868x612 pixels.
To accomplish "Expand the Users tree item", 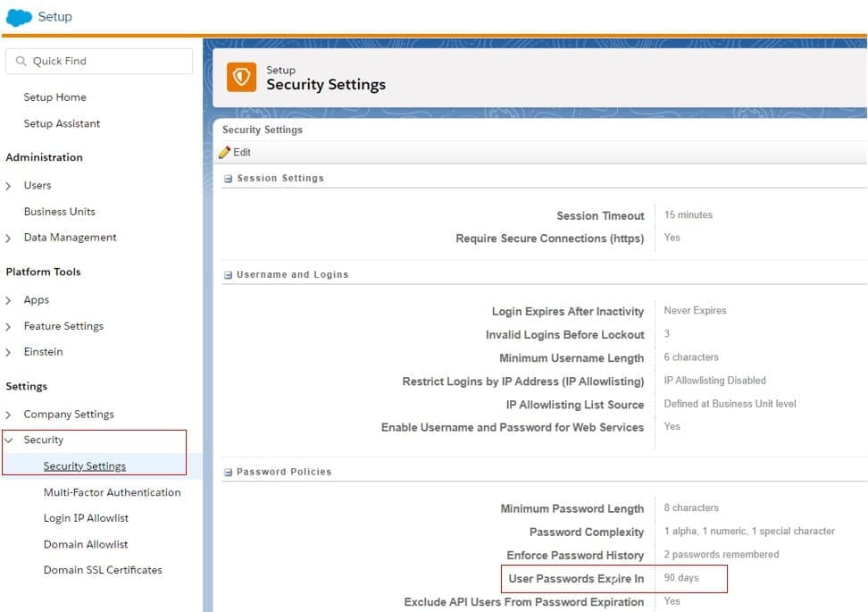I will 9,186.
